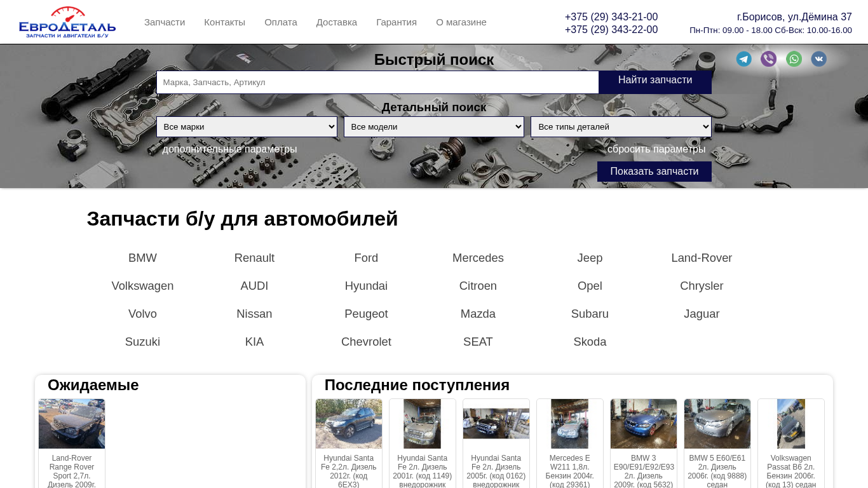Image resolution: width=868 pixels, height=488 pixels.
Task: Open Mercedes parts category
Action: (x=478, y=258)
